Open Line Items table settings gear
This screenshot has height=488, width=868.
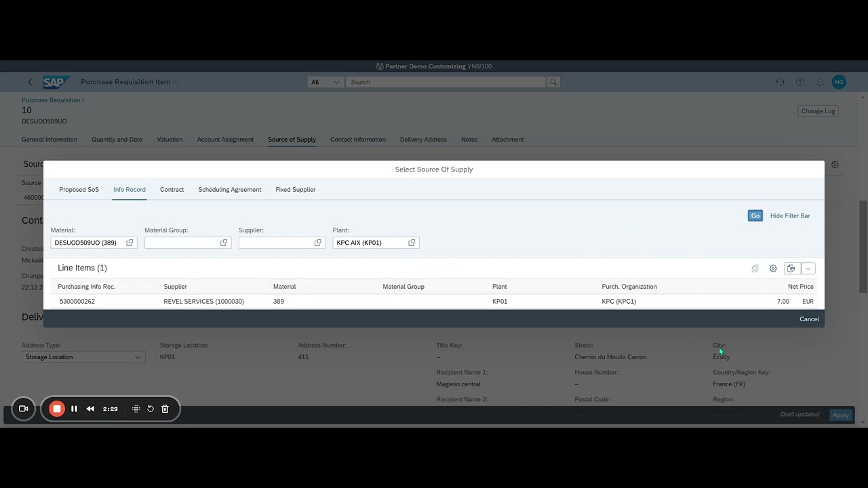pyautogui.click(x=773, y=268)
